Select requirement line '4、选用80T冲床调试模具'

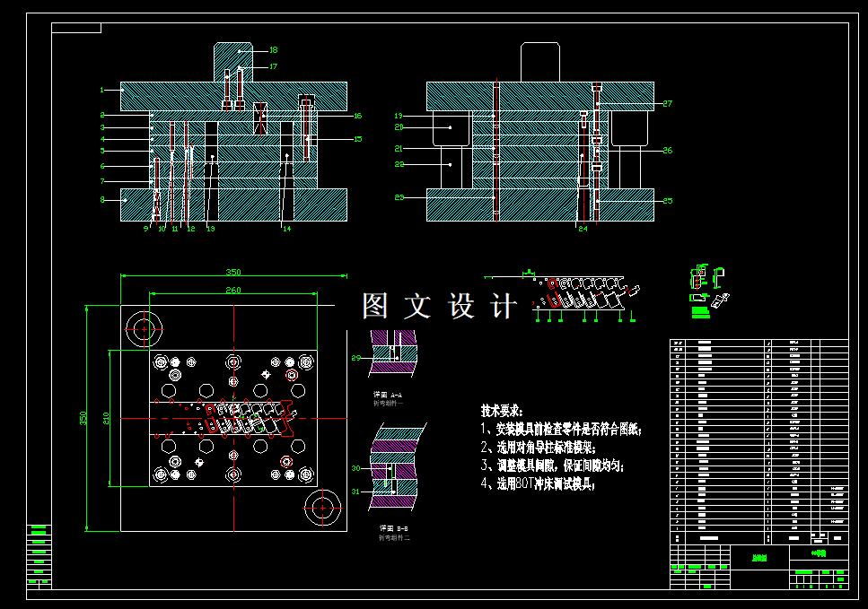coord(538,484)
